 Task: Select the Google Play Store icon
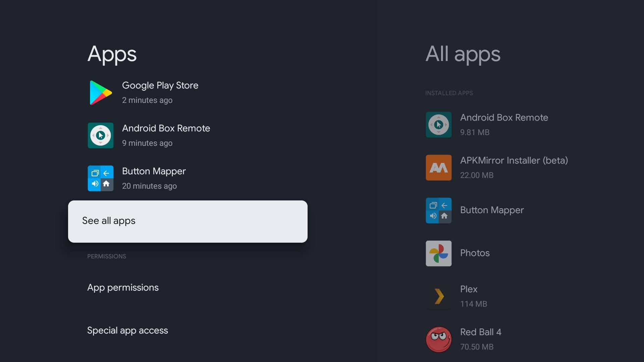(x=100, y=93)
